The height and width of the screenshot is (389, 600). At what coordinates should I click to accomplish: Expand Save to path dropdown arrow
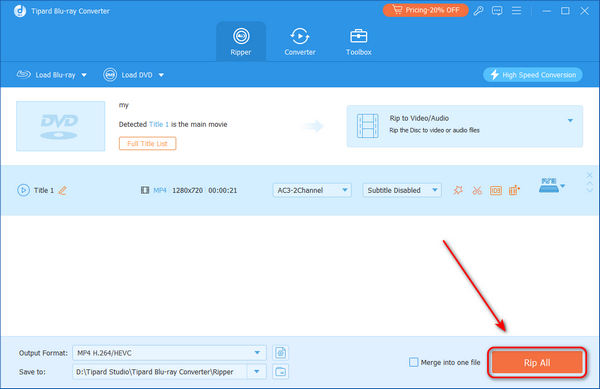(x=257, y=371)
